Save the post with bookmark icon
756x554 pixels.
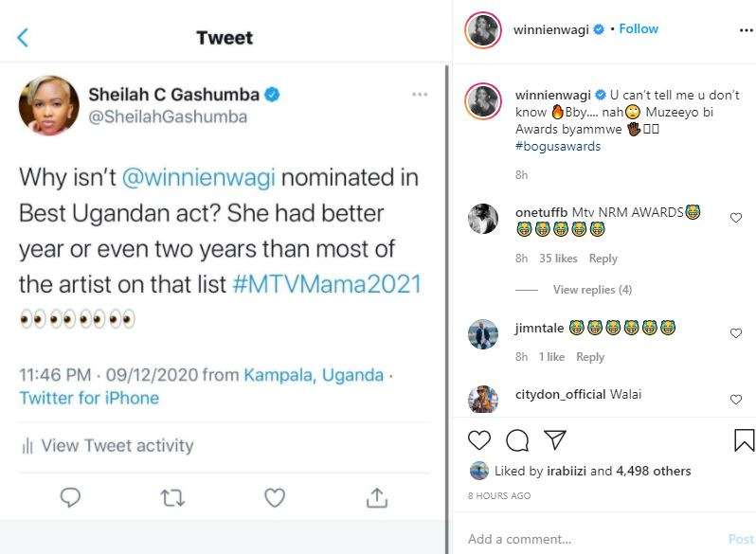click(x=744, y=440)
